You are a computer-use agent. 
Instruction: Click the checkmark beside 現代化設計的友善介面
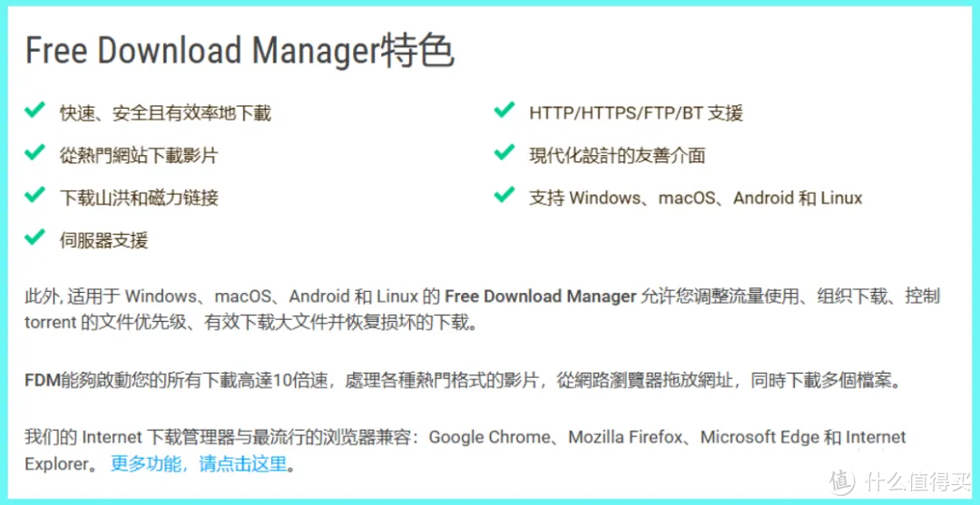point(503,153)
